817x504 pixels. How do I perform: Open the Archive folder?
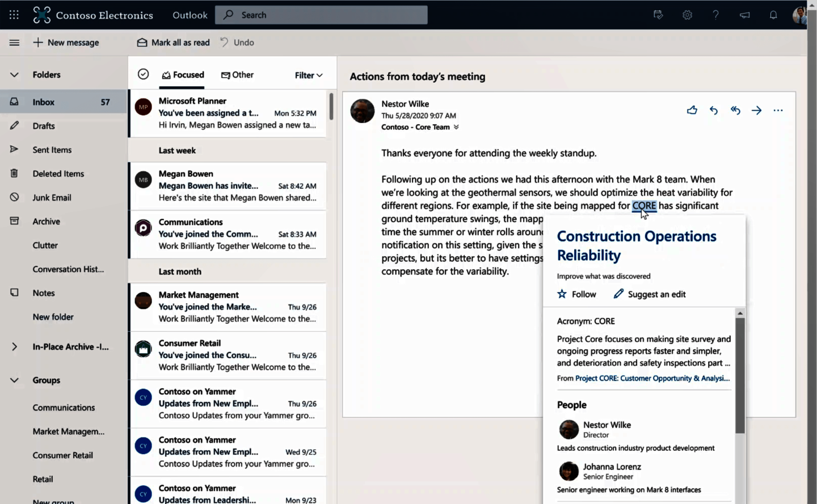(x=64, y=221)
